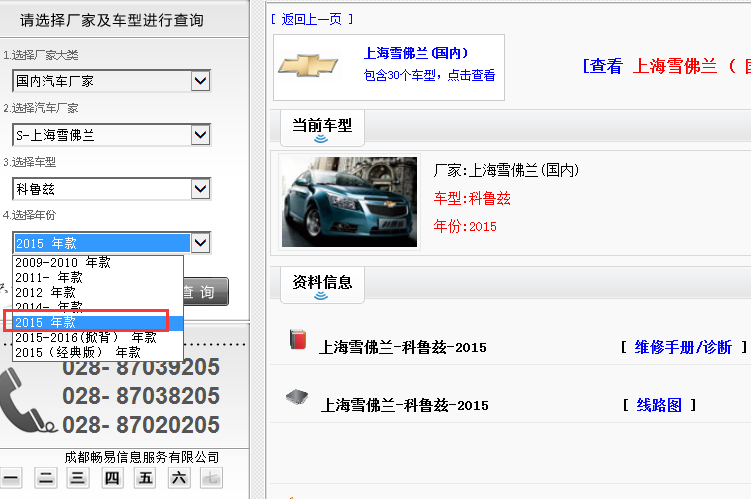The image size is (751, 499).
Task: Click 厂家:上海雪佛兰(国内) text
Action: pyautogui.click(x=506, y=170)
